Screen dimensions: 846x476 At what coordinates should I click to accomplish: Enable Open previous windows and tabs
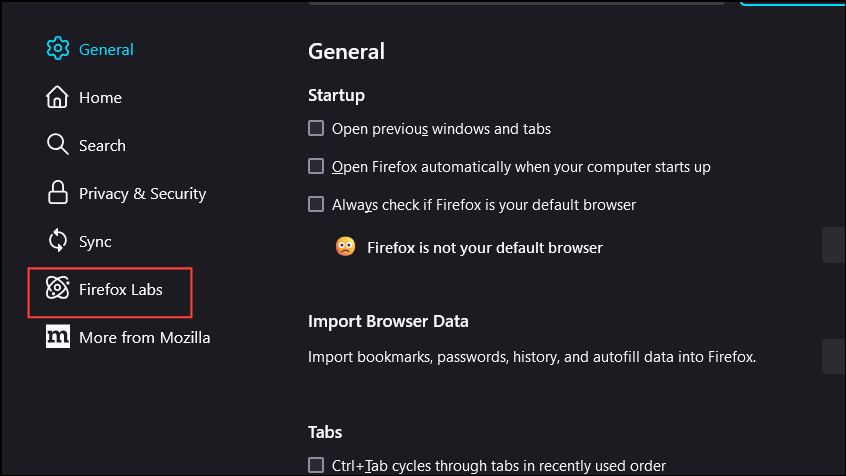(x=316, y=129)
